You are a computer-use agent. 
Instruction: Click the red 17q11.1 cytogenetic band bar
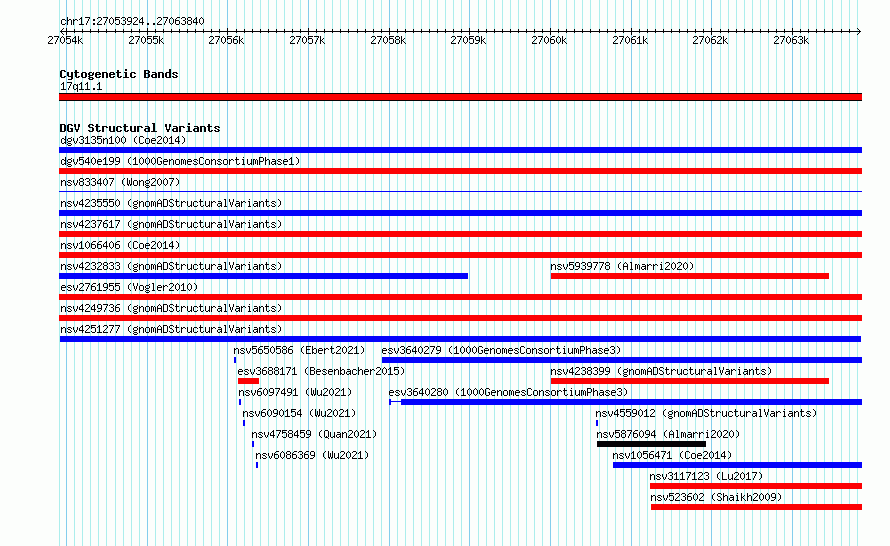460,97
